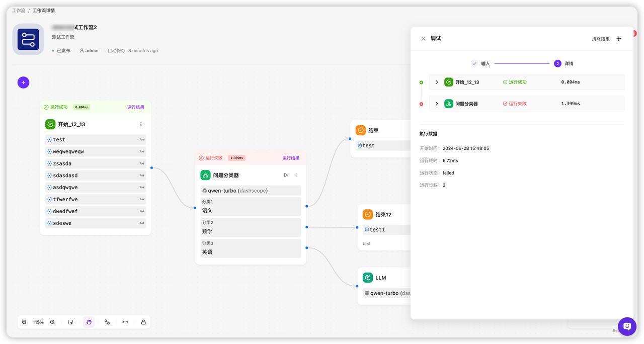This screenshot has width=644, height=344.
Task: Zoom in the canvas
Action: 52,322
